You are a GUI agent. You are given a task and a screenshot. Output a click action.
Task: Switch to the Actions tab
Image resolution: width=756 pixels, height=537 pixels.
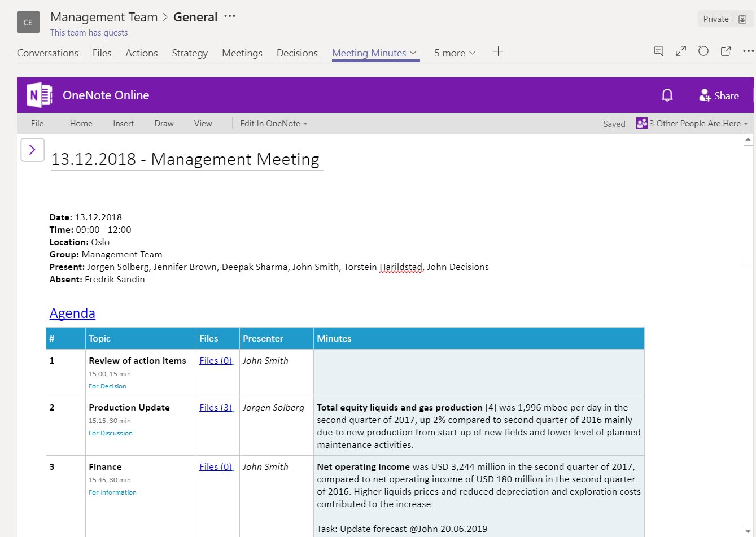(x=142, y=53)
